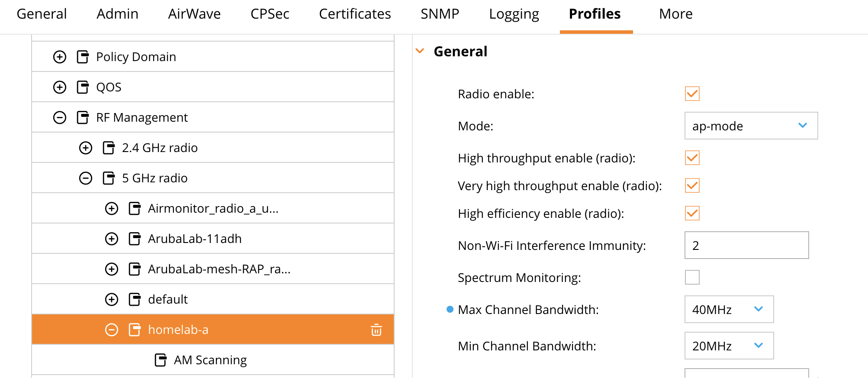Uncheck the Radio enable checkbox
Viewport: 868px width, 382px height.
tap(692, 94)
